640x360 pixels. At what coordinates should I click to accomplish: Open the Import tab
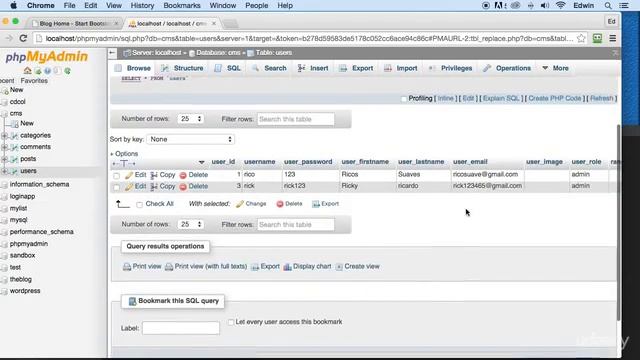(x=401, y=68)
